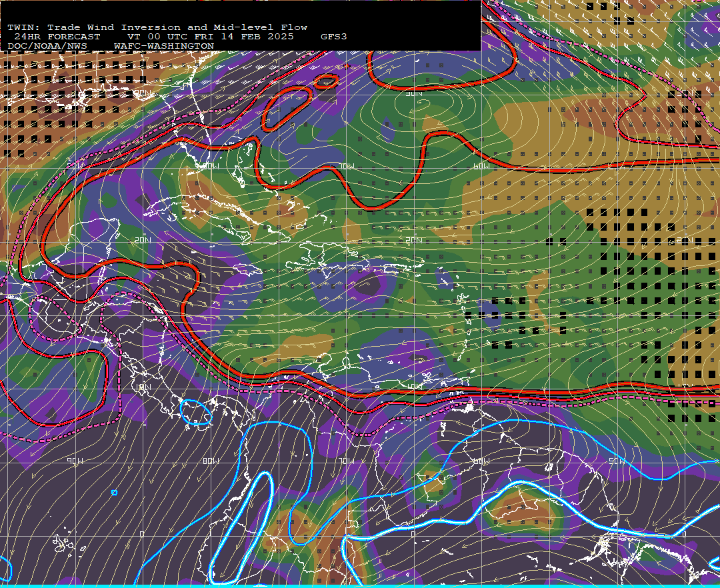Click the 'WAFC-WASHINGTON' text
Viewport: 720px width, 588px height.
(x=164, y=47)
